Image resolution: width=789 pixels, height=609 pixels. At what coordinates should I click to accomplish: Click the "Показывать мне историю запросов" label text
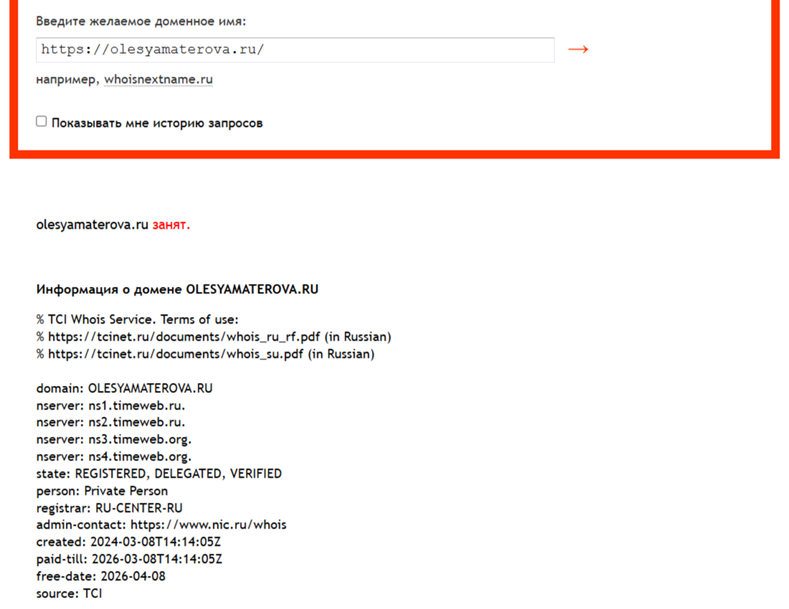pyautogui.click(x=157, y=123)
